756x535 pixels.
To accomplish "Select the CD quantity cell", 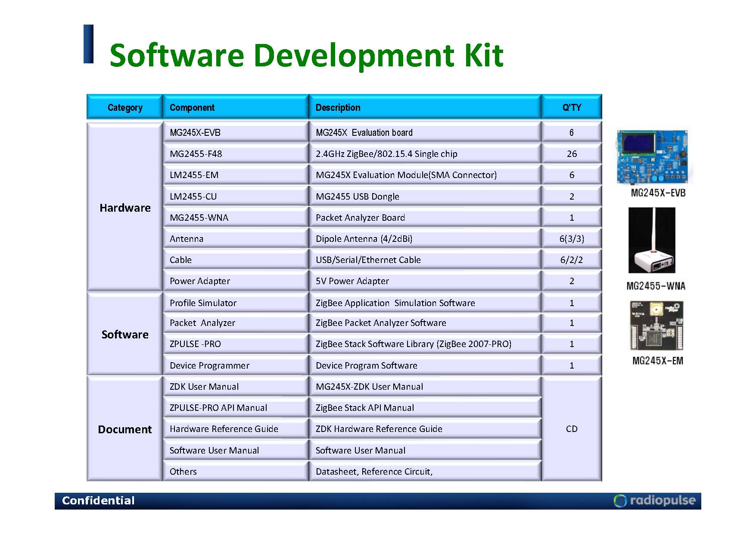I will click(x=571, y=429).
